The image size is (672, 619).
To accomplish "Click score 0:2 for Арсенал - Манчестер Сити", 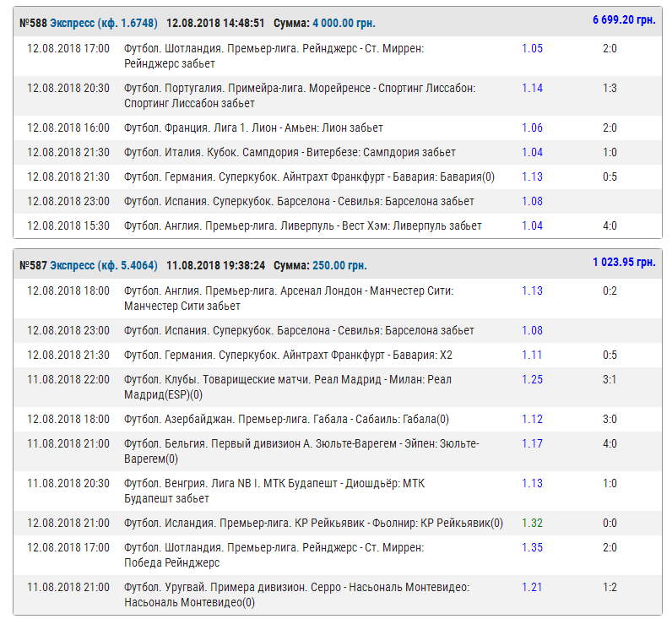I will click(x=610, y=290).
